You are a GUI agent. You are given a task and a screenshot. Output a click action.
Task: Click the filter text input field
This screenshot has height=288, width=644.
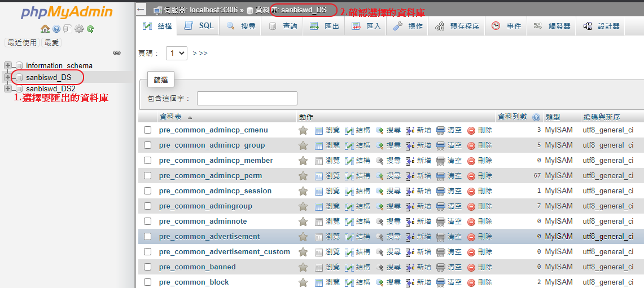click(x=247, y=98)
